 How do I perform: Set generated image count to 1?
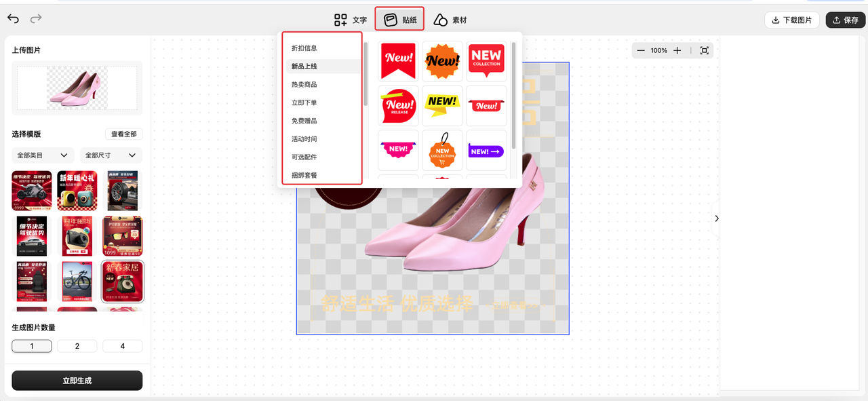(32, 346)
